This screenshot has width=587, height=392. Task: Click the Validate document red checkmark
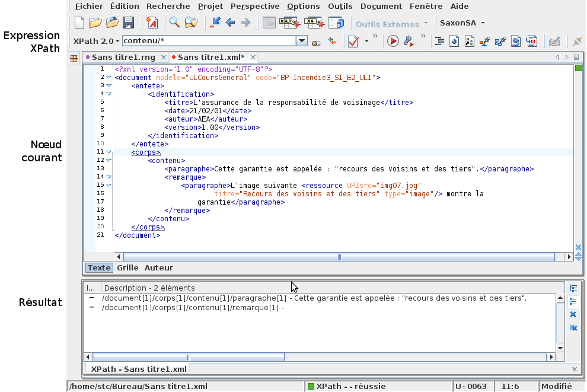pos(354,42)
